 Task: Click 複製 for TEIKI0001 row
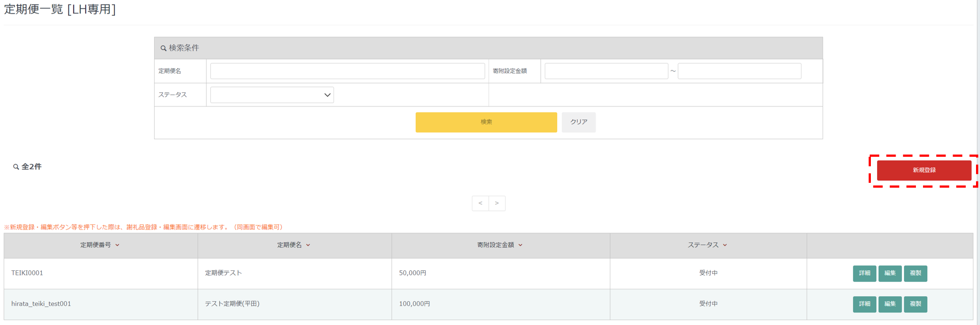(x=915, y=273)
